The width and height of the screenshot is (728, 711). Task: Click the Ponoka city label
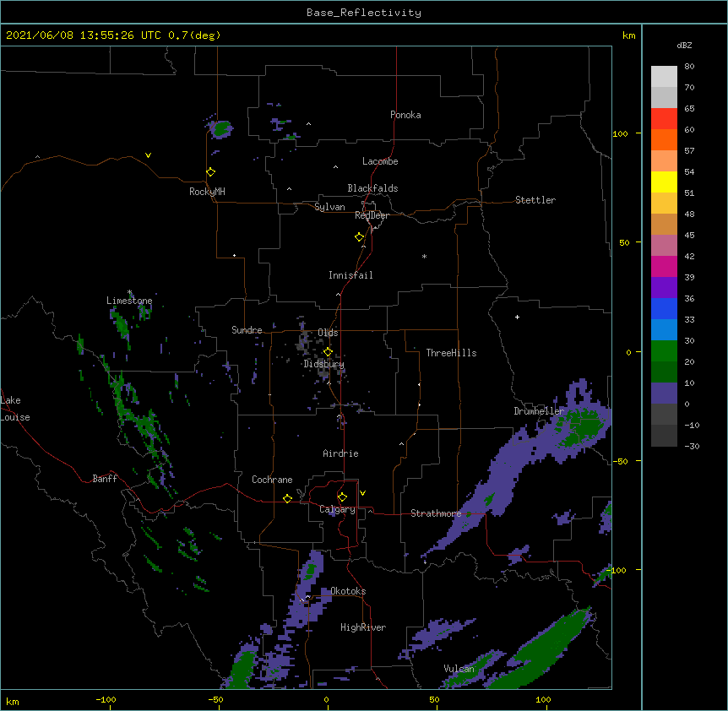click(405, 115)
